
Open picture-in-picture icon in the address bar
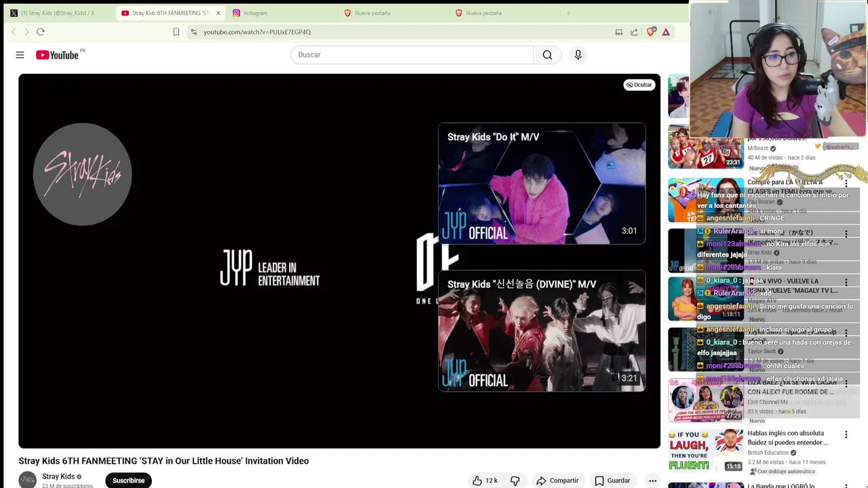point(618,32)
